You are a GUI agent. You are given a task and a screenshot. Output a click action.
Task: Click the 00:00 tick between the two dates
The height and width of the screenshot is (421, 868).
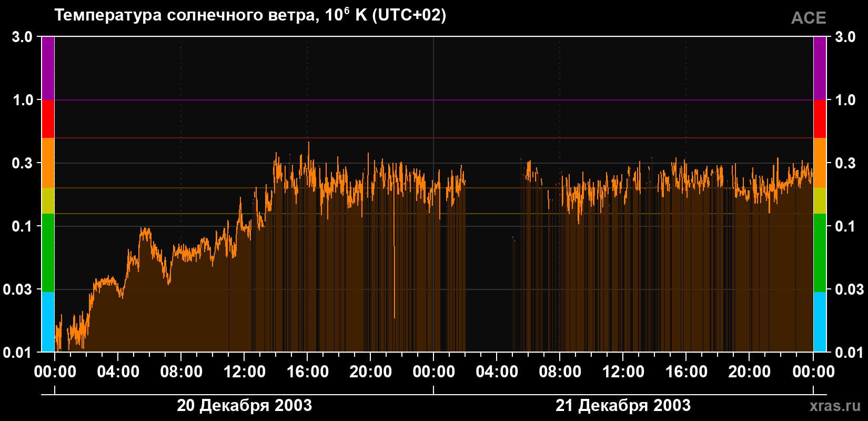(433, 372)
